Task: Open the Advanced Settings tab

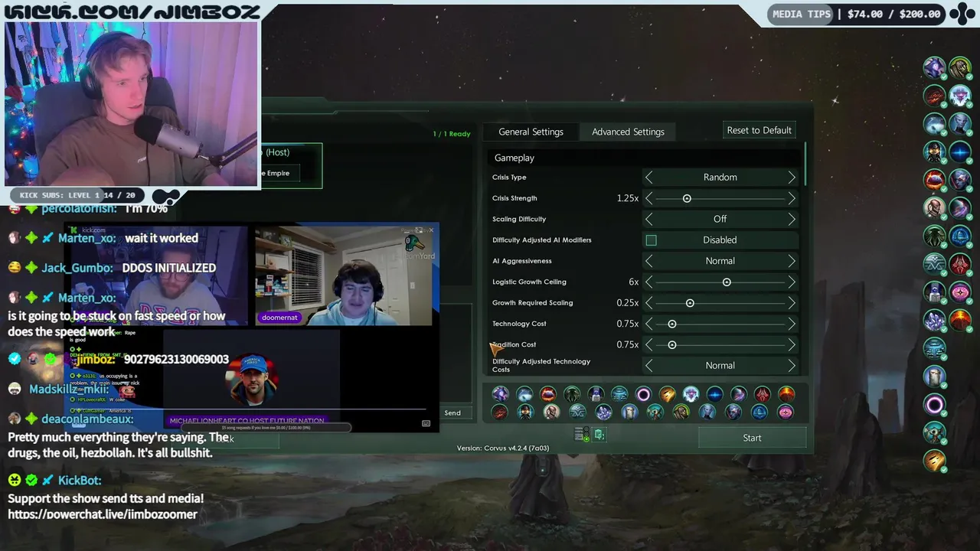Action: (x=628, y=132)
